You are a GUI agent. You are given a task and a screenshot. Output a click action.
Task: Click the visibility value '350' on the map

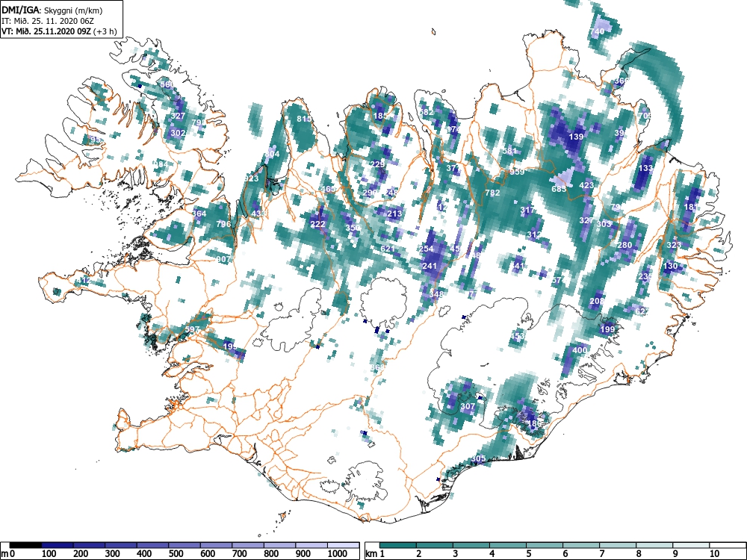click(353, 228)
